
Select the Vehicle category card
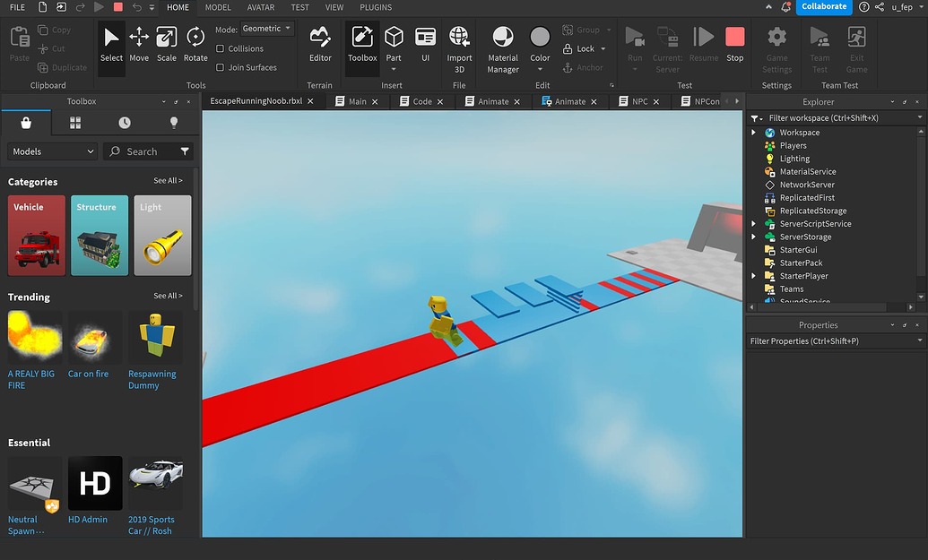(37, 236)
